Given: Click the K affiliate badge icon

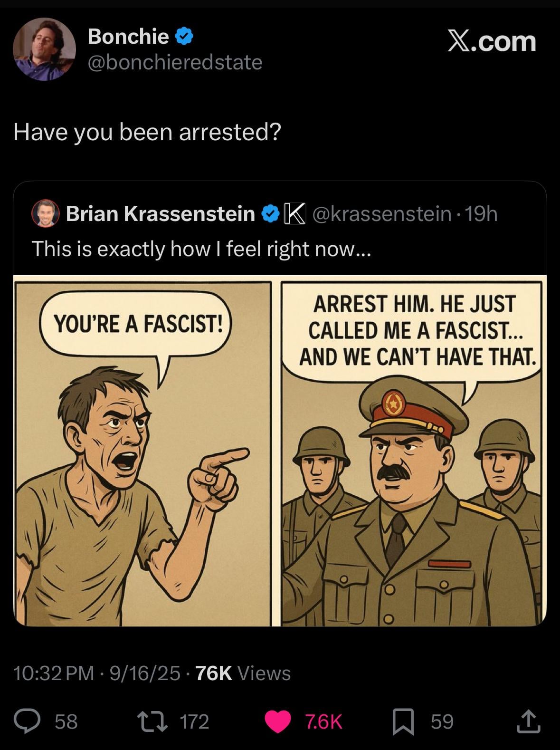Looking at the screenshot, I should 294,214.
